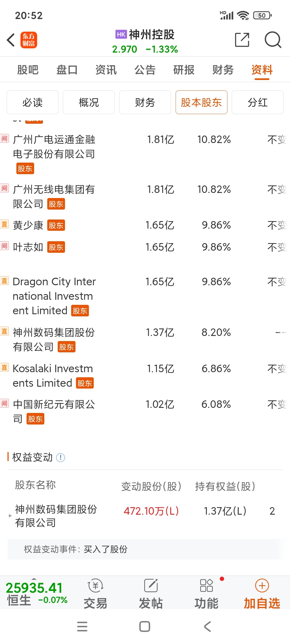Tap the Android home navigation button
The height and width of the screenshot is (644, 290).
click(145, 627)
